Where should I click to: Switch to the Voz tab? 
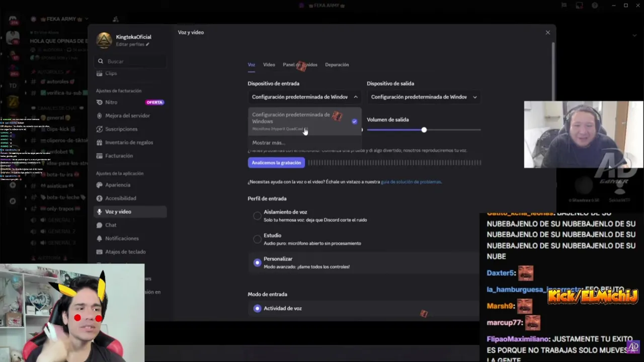(x=251, y=65)
